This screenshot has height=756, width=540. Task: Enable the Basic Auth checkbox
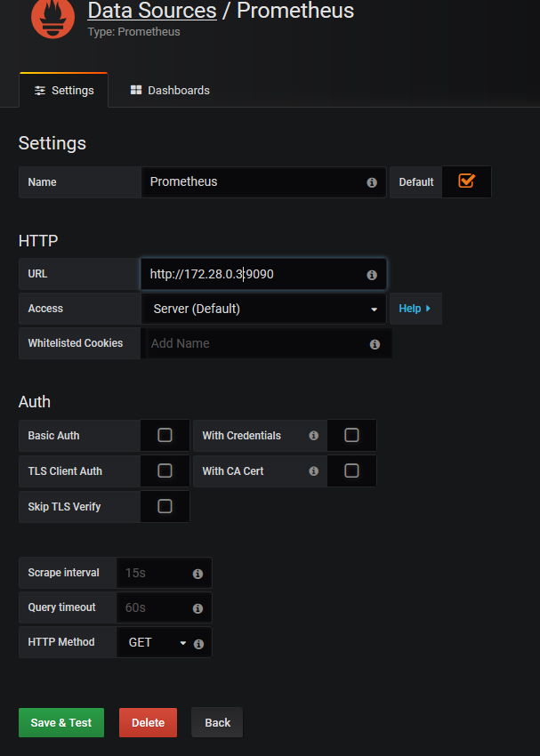(165, 436)
